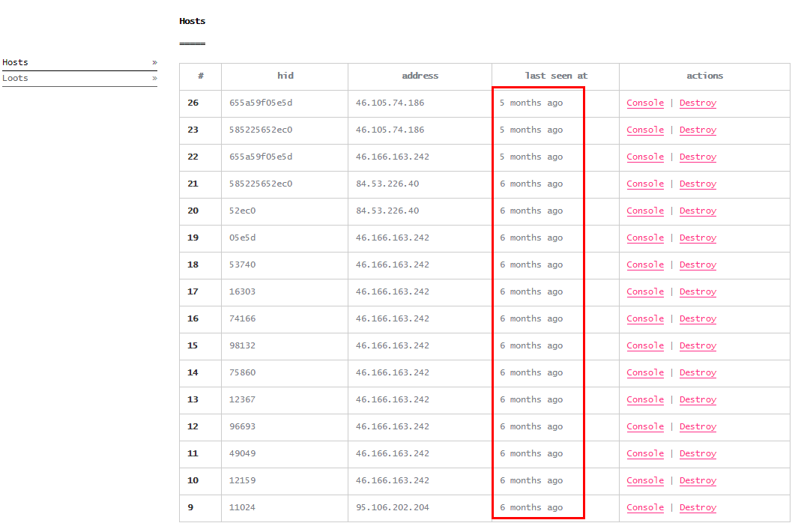Screen dimensions: 798x532
Task: Destroy host 13
Action: (698, 399)
